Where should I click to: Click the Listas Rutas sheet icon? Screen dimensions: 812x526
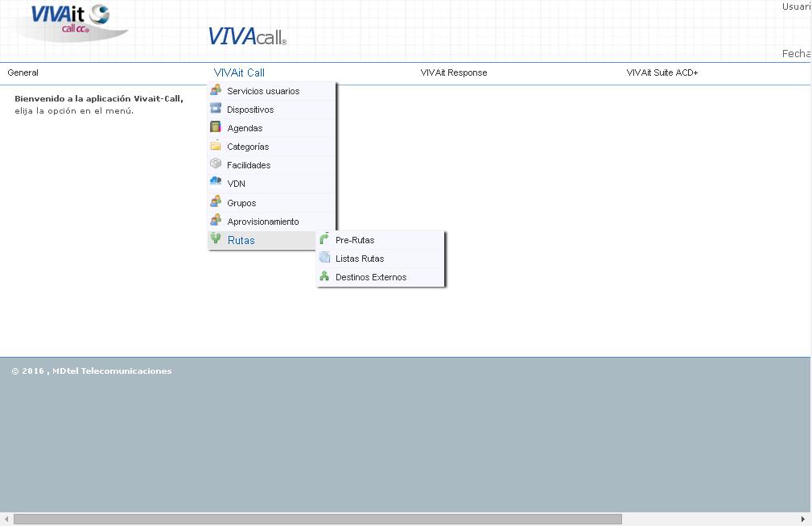pos(324,257)
